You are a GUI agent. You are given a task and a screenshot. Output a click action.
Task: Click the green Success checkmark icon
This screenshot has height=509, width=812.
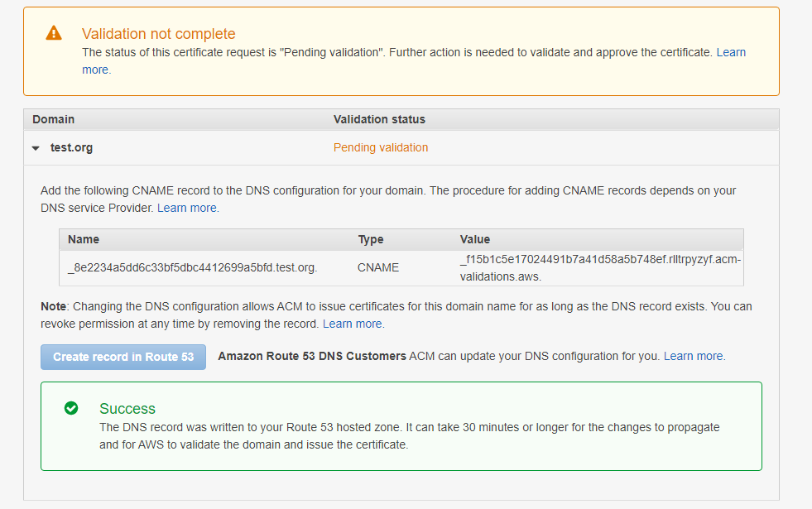point(70,408)
